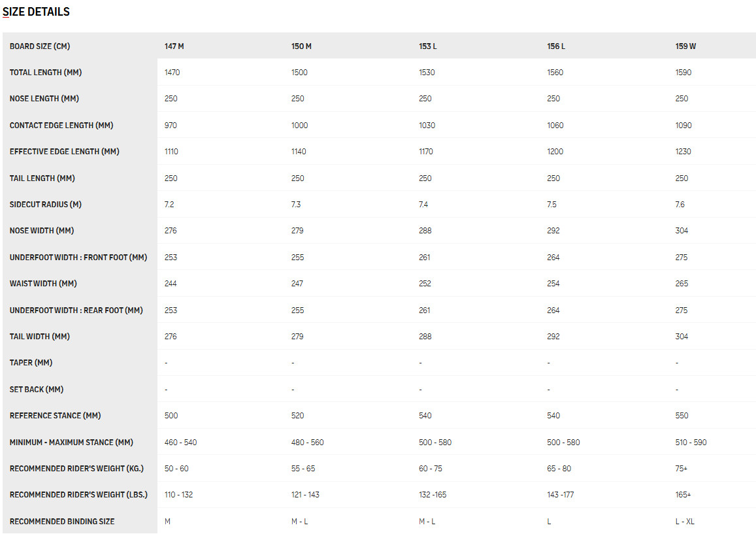Select the 153 L board size header
Image resolution: width=756 pixels, height=536 pixels.
click(428, 46)
